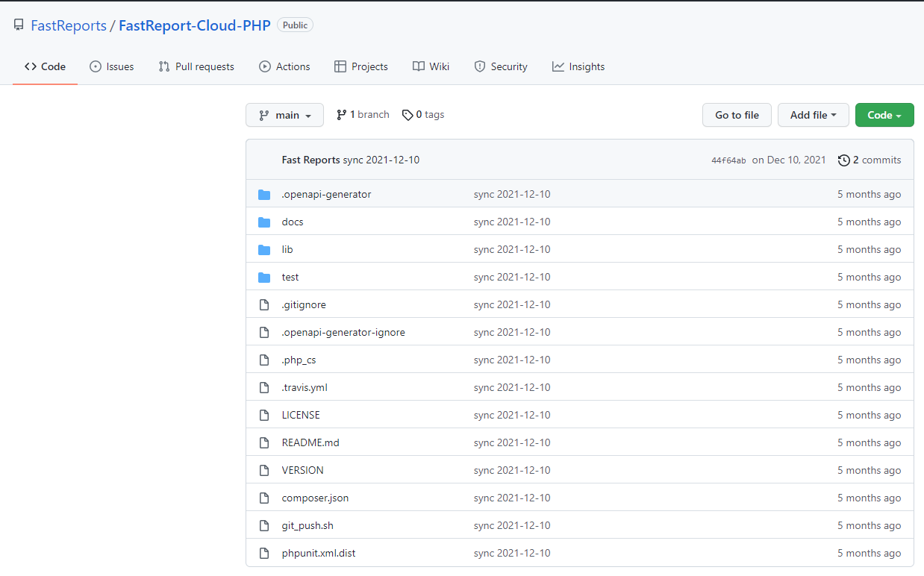Open the .openapi-generator folder
Image resolution: width=924 pixels, height=576 pixels.
click(x=326, y=195)
